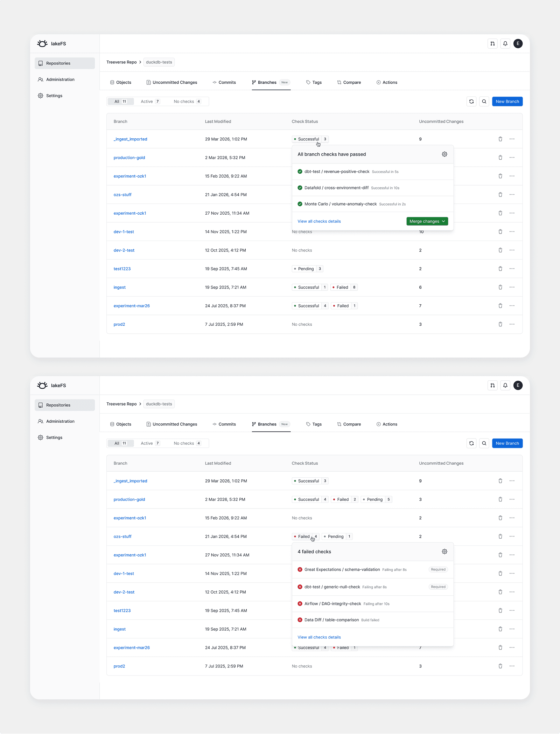Click the Administration sidebar icon
Viewport: 560px width, 734px height.
(40, 79)
